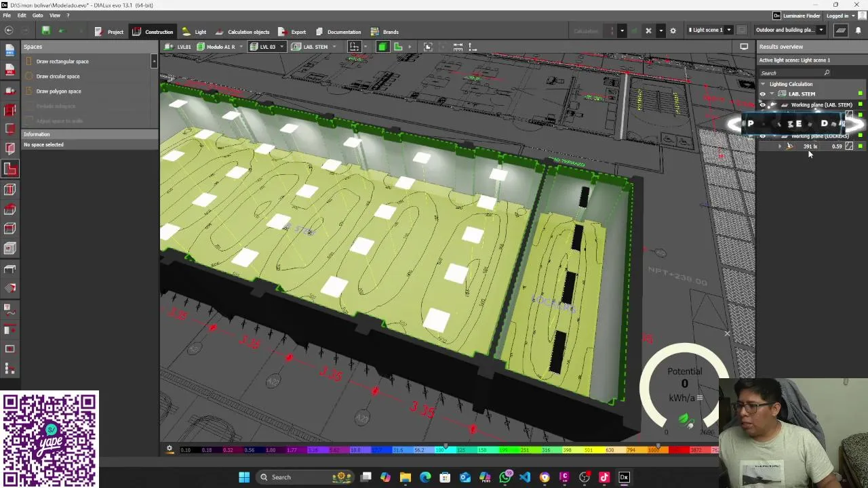Open false-color scale settings gear
The width and height of the screenshot is (868, 488).
(170, 449)
